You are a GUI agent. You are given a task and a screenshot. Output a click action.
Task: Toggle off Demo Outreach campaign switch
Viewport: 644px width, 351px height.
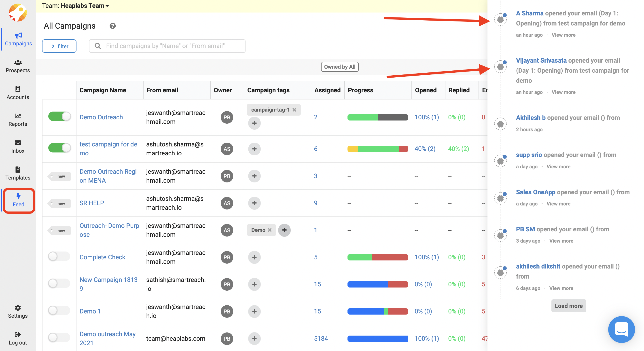coord(59,116)
